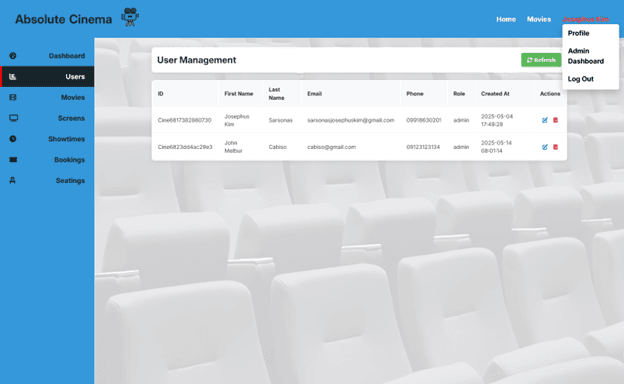
Task: Click the green Refresh button
Action: [541, 60]
